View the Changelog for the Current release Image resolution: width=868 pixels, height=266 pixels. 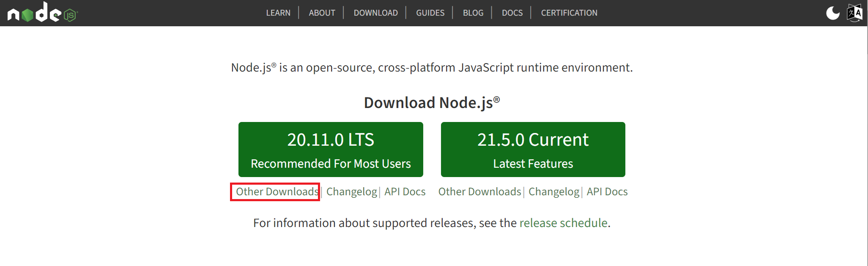click(x=554, y=192)
